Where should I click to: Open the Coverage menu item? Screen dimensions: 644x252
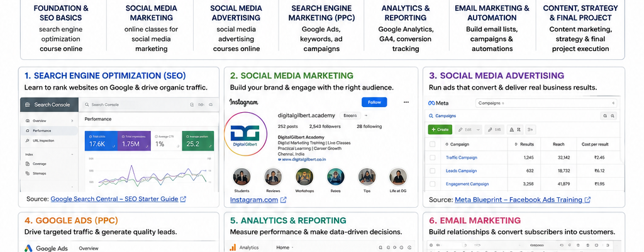pos(49,164)
